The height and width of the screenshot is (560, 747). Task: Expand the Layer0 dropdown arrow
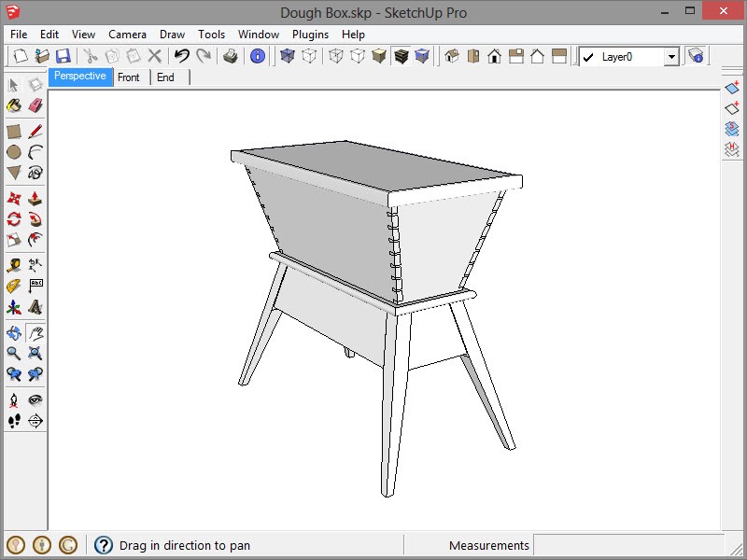[671, 57]
